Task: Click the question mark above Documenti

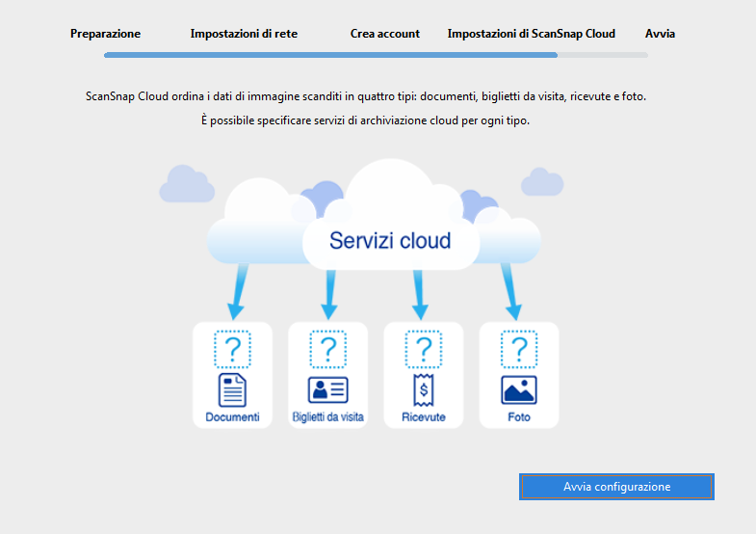Action: point(232,349)
